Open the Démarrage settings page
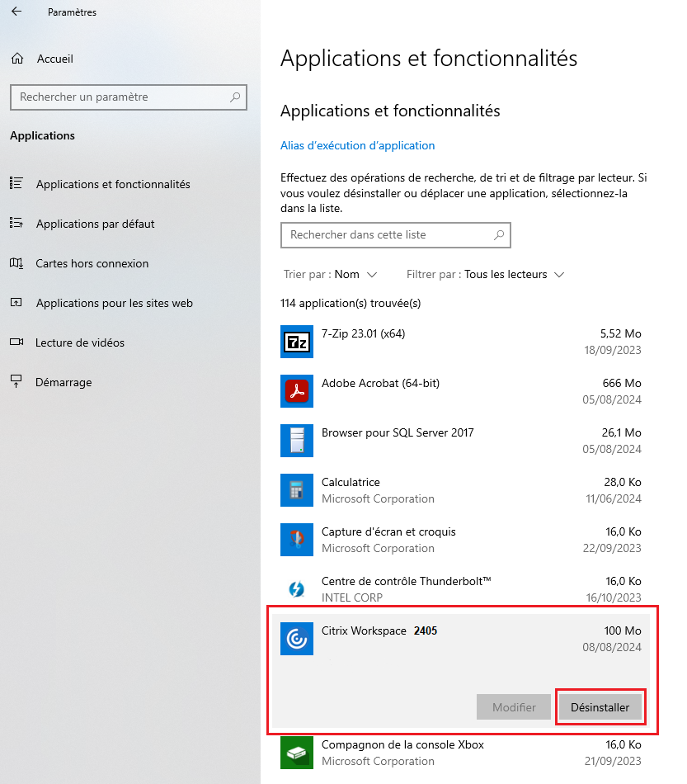This screenshot has height=784, width=687. (x=64, y=382)
